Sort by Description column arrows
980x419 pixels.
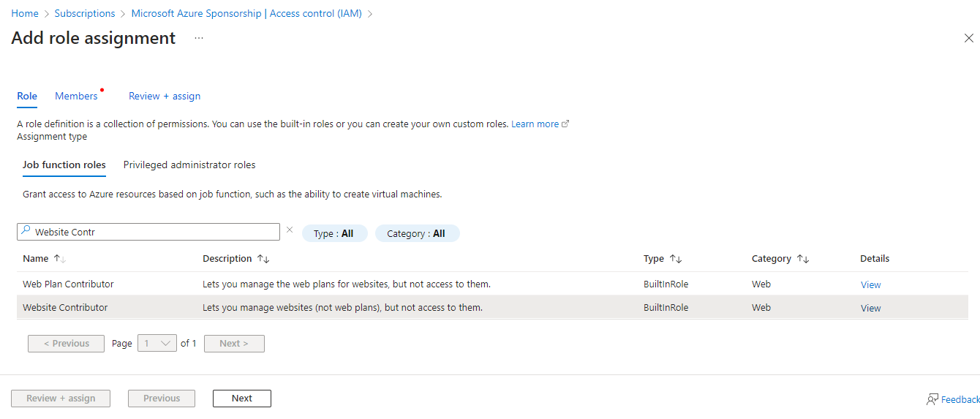(x=263, y=259)
